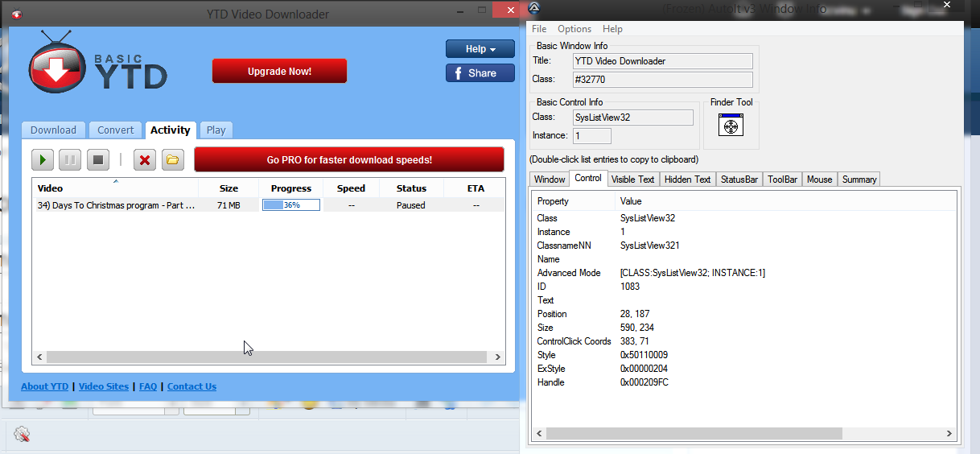
Task: Click the Title field in AutoIt
Action: point(663,61)
